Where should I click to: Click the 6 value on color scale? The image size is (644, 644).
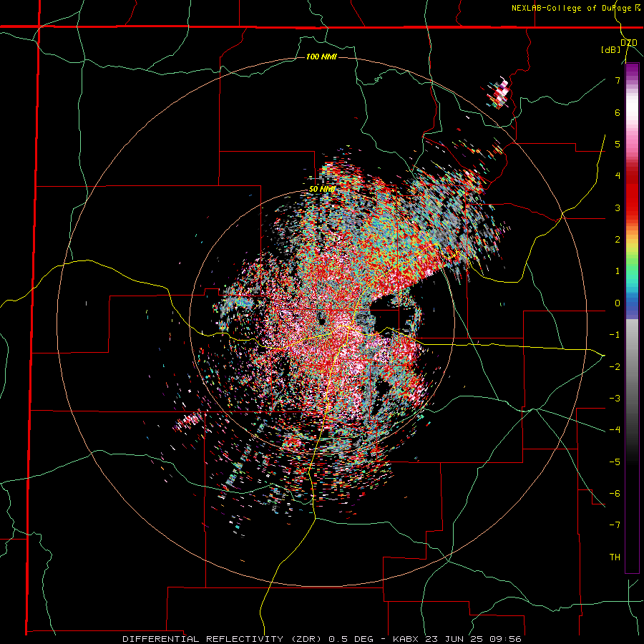click(618, 112)
